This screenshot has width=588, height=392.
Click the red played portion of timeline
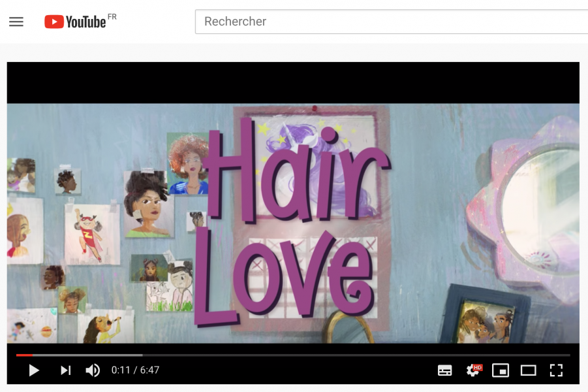coord(23,355)
